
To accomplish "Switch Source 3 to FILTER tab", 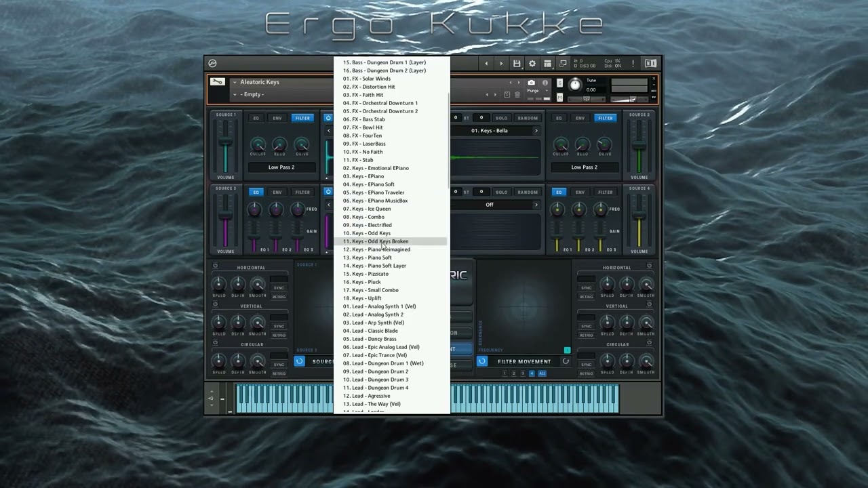I will click(302, 192).
